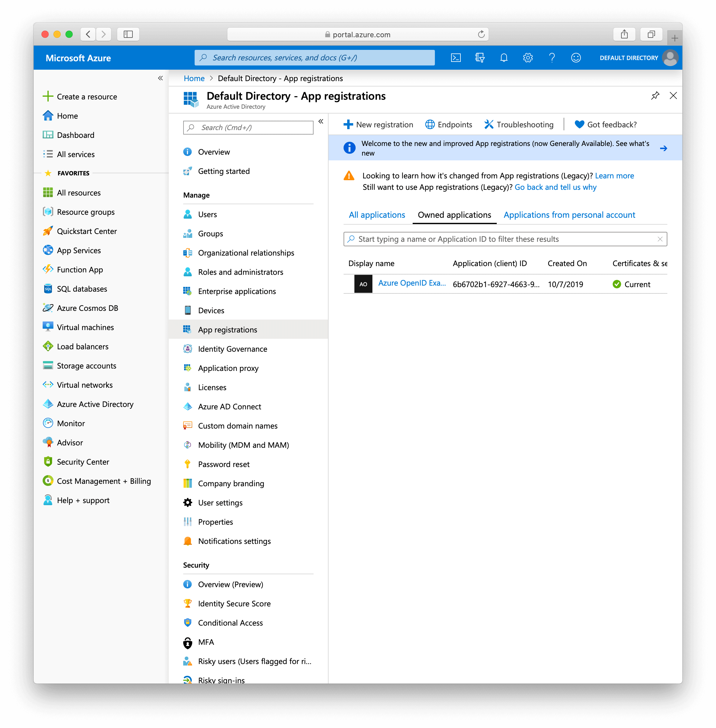Click Create a resource

pyautogui.click(x=80, y=97)
